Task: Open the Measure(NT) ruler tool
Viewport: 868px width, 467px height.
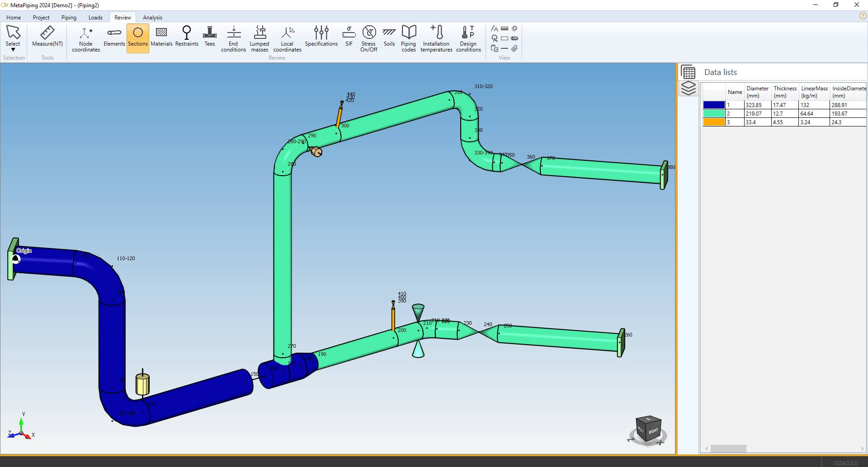Action: tap(47, 36)
